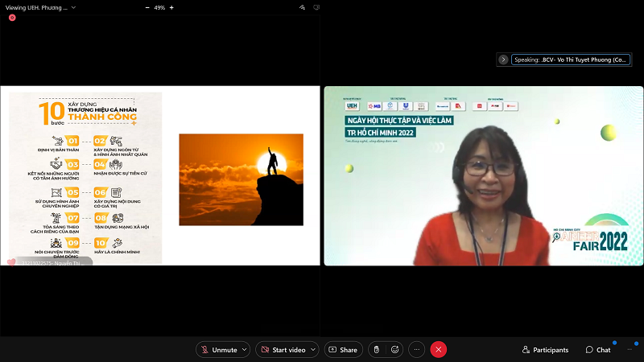Image resolution: width=644 pixels, height=362 pixels.
Task: Click the sunset silhouette picture in slide
Action: pyautogui.click(x=241, y=179)
